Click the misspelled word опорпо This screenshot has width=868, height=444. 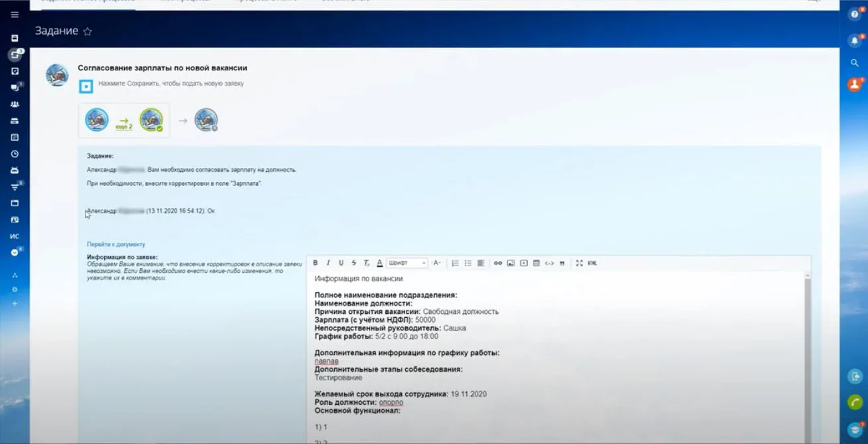click(391, 402)
